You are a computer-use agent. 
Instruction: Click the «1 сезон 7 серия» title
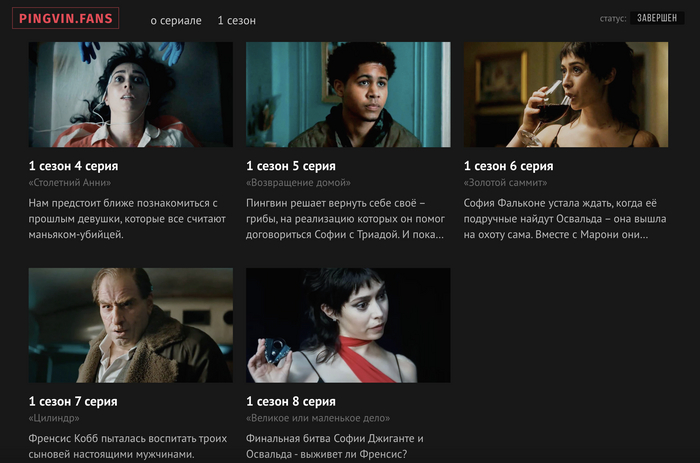click(73, 401)
